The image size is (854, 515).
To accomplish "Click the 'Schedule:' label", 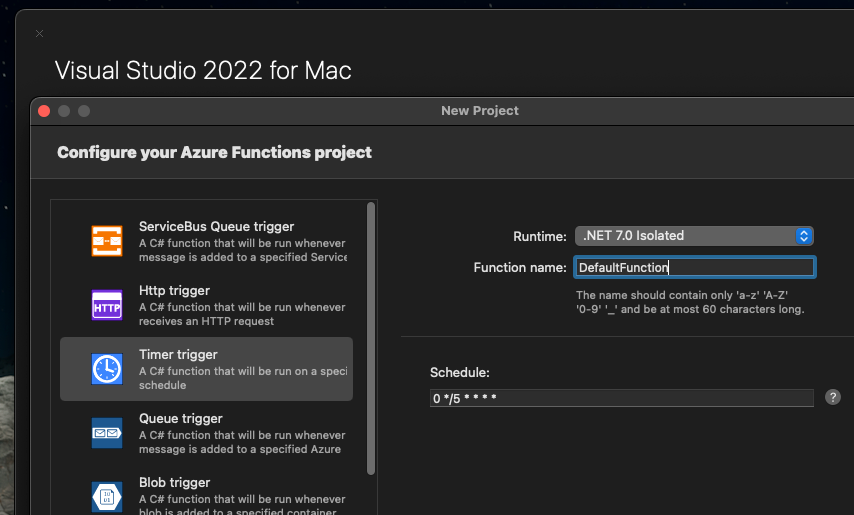I will 460,372.
